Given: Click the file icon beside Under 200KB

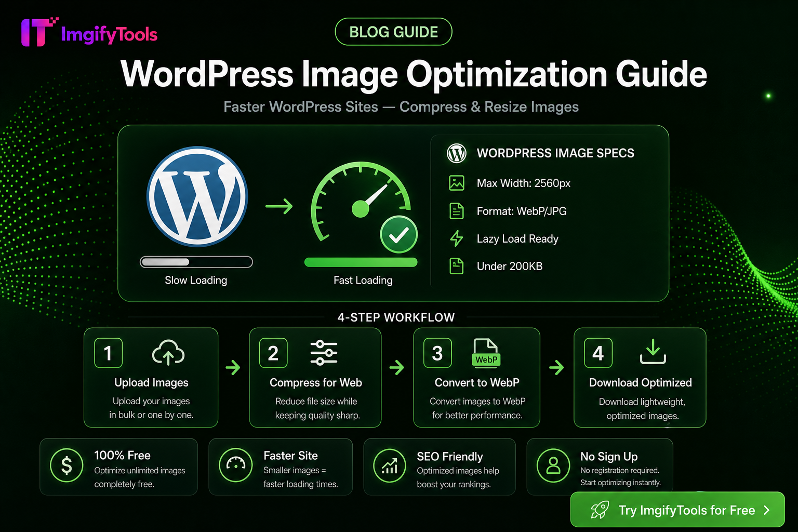Looking at the screenshot, I should coord(457,266).
